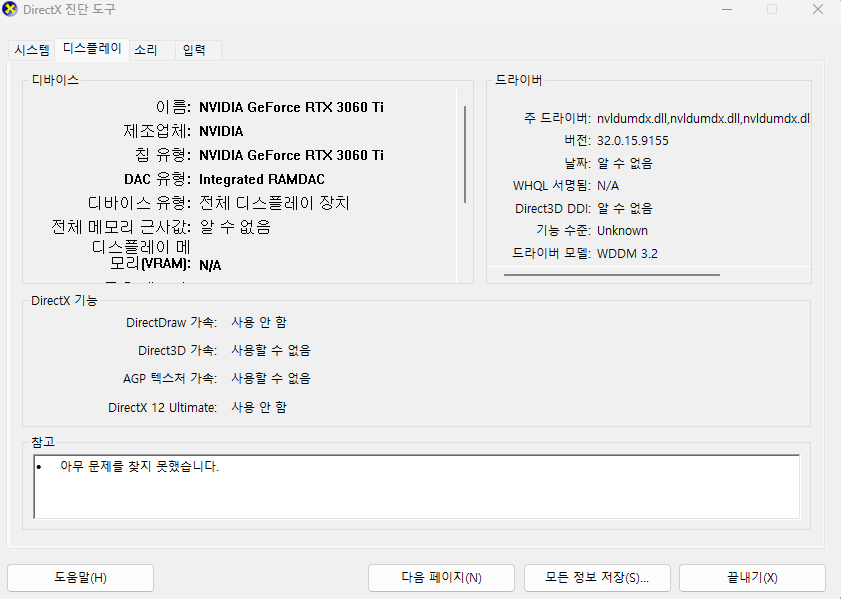Click the 주 드라이버 nvldumdx.dll text

(x=702, y=118)
